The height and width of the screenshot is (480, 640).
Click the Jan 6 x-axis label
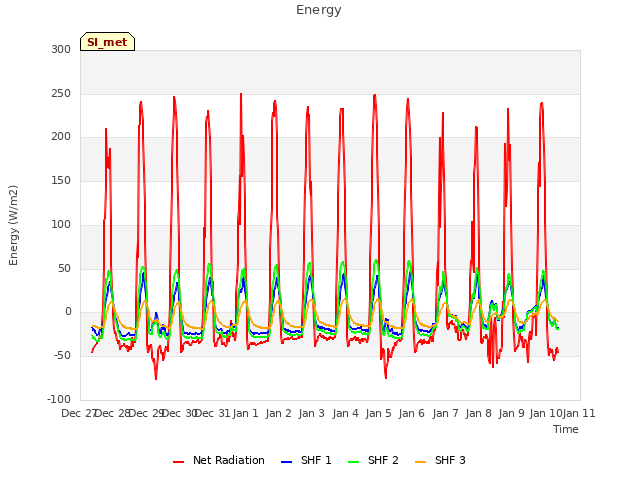point(412,413)
